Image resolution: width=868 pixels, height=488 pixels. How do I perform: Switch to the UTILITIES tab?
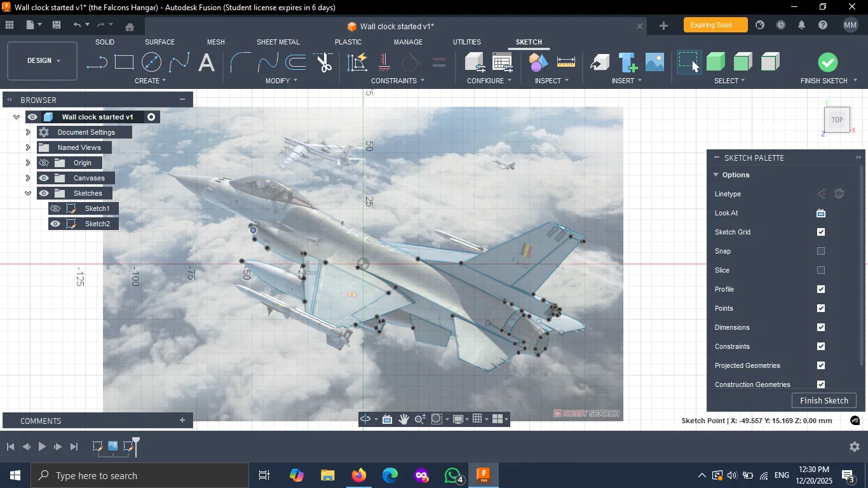(467, 42)
